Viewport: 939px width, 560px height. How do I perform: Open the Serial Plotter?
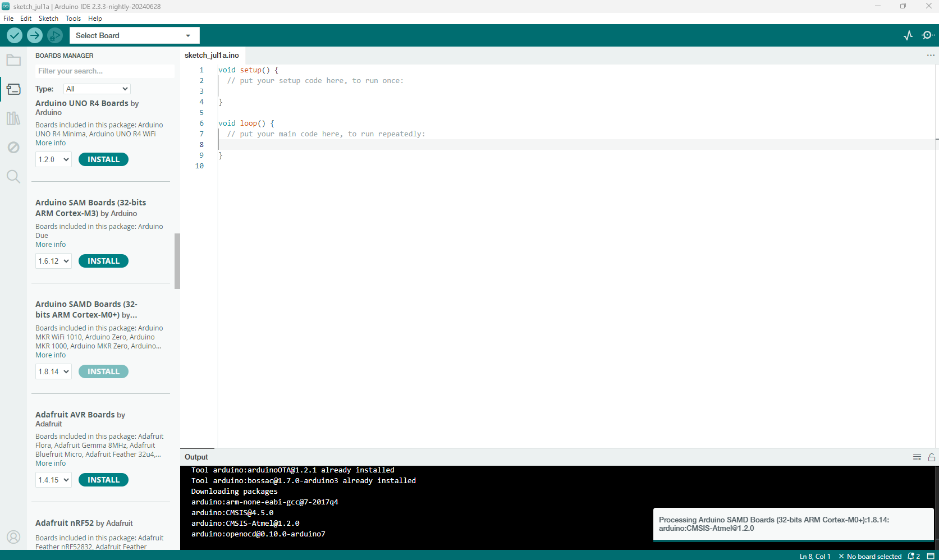coord(908,35)
